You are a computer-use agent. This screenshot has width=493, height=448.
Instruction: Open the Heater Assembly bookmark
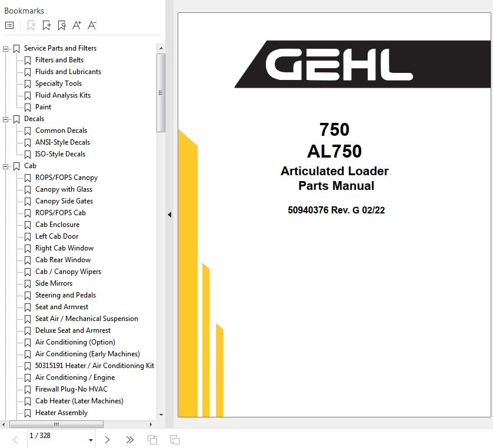(x=61, y=413)
